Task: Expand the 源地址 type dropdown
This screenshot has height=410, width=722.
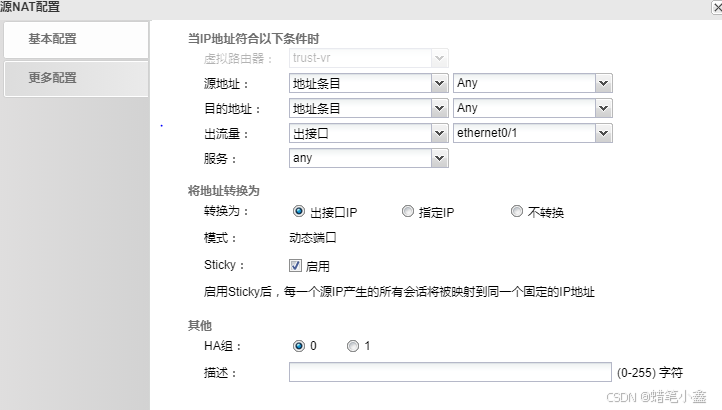Action: point(439,83)
